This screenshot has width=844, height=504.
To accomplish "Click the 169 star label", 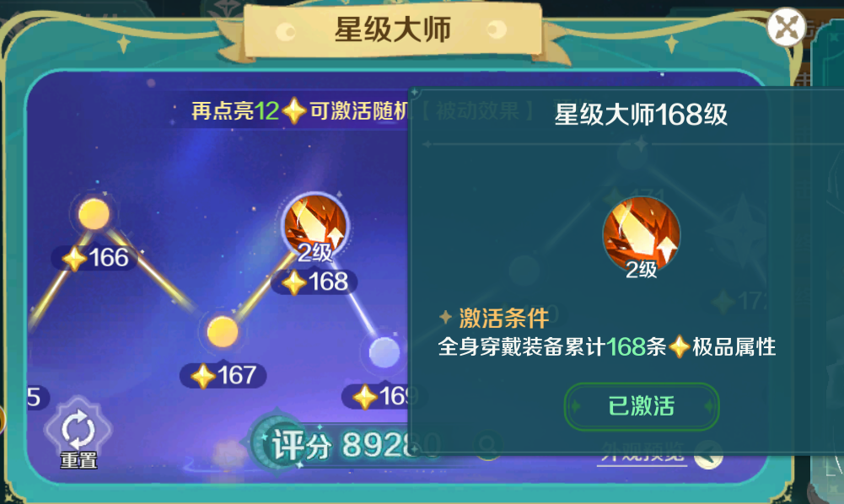I will pos(379,397).
